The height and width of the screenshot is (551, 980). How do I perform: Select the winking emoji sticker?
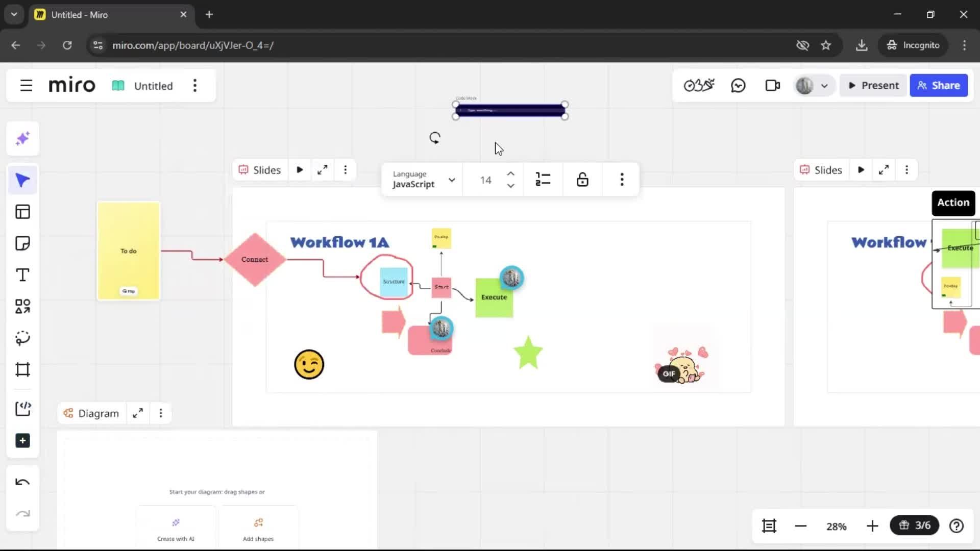pyautogui.click(x=309, y=364)
